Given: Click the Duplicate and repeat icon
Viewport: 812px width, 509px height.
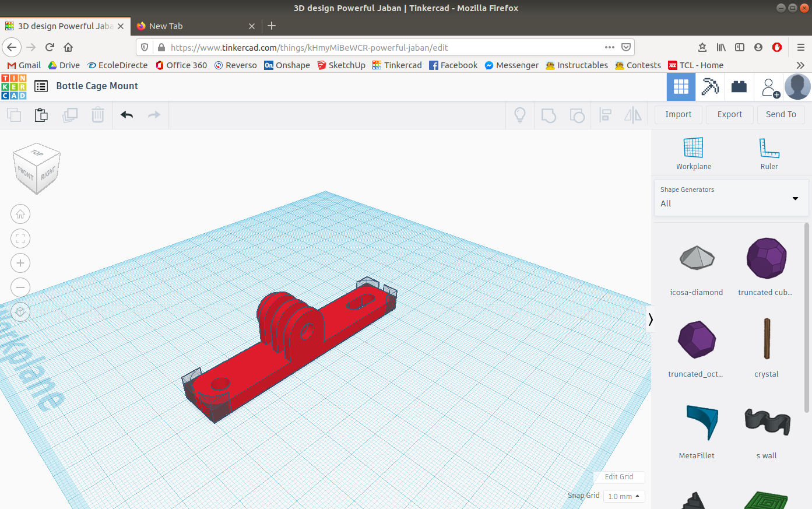Looking at the screenshot, I should pyautogui.click(x=70, y=115).
